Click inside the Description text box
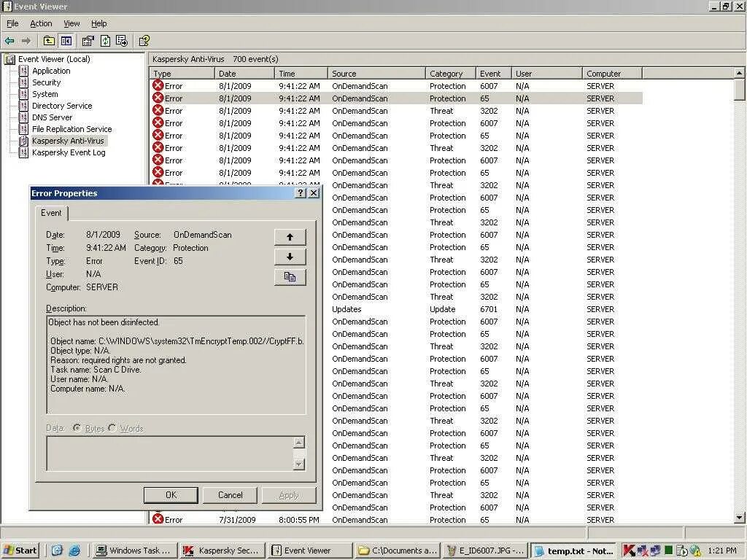The width and height of the screenshot is (747, 560). click(176, 365)
